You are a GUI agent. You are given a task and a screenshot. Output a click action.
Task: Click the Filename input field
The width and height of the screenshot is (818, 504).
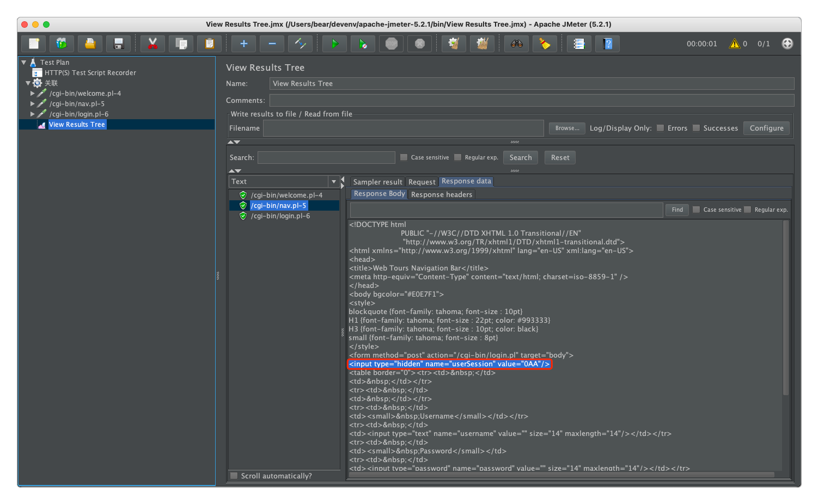[x=403, y=128]
